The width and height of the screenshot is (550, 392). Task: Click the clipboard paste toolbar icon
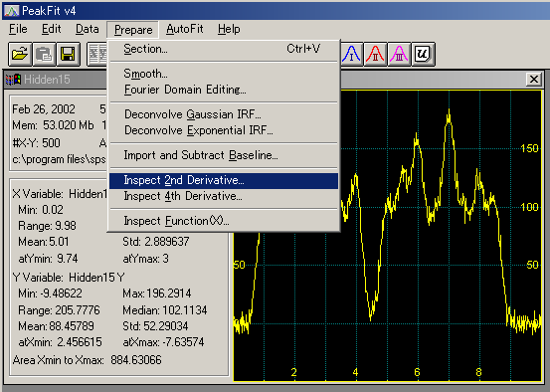(44, 54)
